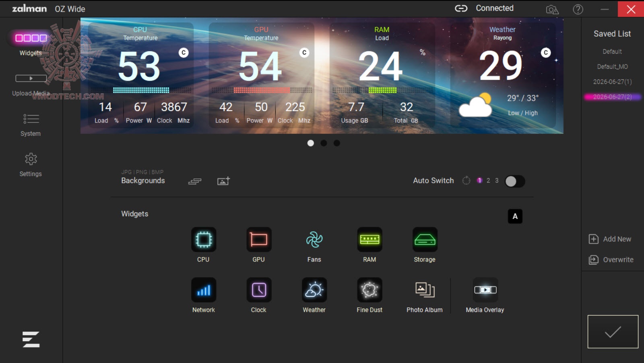Click the GPU temperature bar gauge
Viewport: 644px width, 363px height.
(x=262, y=90)
